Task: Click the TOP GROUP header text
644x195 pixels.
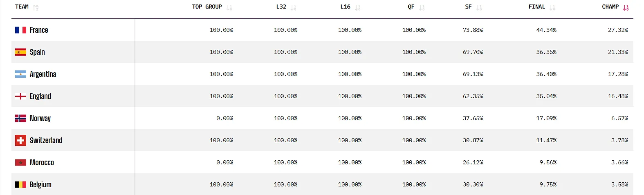Action: [207, 7]
